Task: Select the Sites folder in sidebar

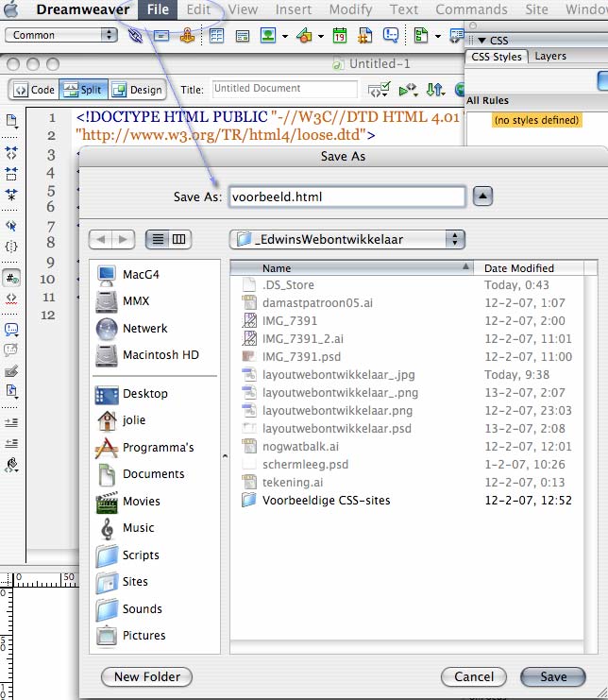Action: click(122, 582)
